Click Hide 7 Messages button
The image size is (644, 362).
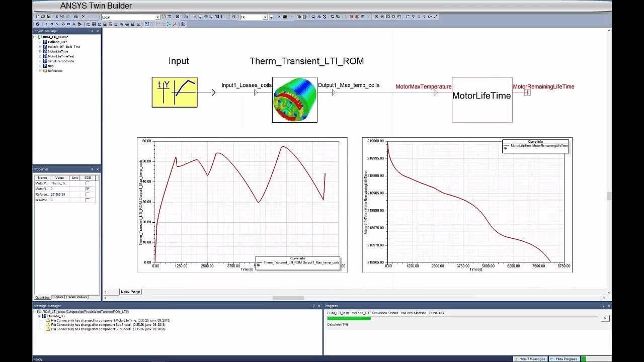tap(530, 359)
